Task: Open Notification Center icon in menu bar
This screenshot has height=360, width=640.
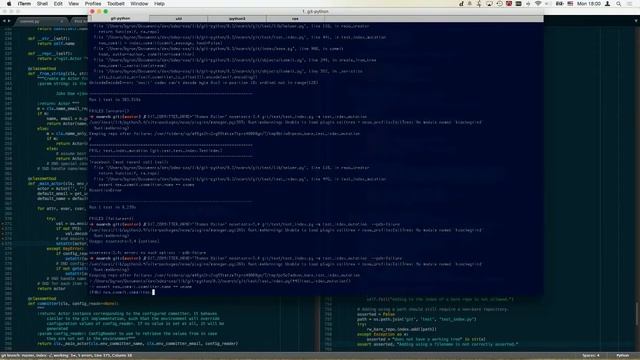Action: tap(629, 4)
